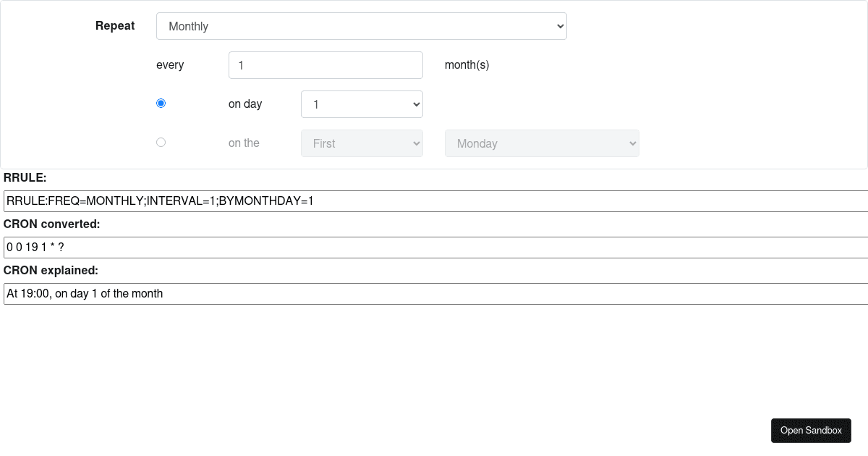
Task: Open the weekday dropdown showing Monday
Action: point(541,143)
